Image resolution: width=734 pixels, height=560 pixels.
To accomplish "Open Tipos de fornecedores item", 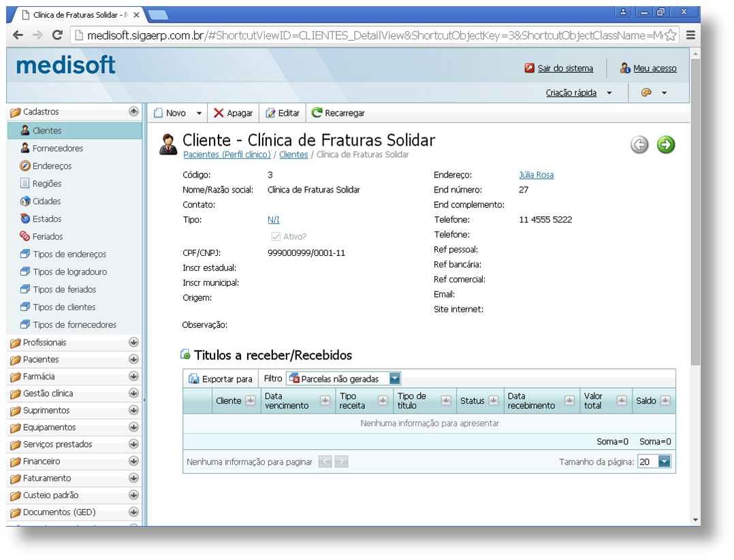I will click(x=68, y=325).
